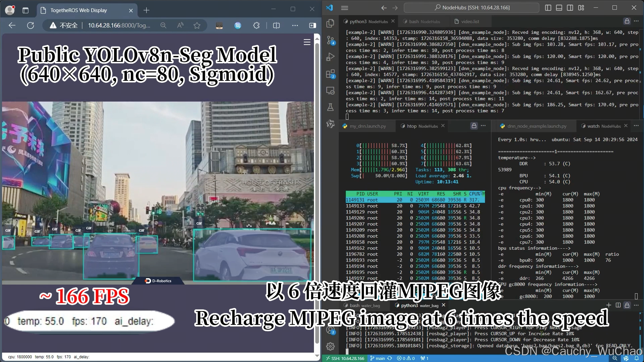This screenshot has height=362, width=644.
Task: Open the Extensions view in sidebar
Action: pos(330,74)
